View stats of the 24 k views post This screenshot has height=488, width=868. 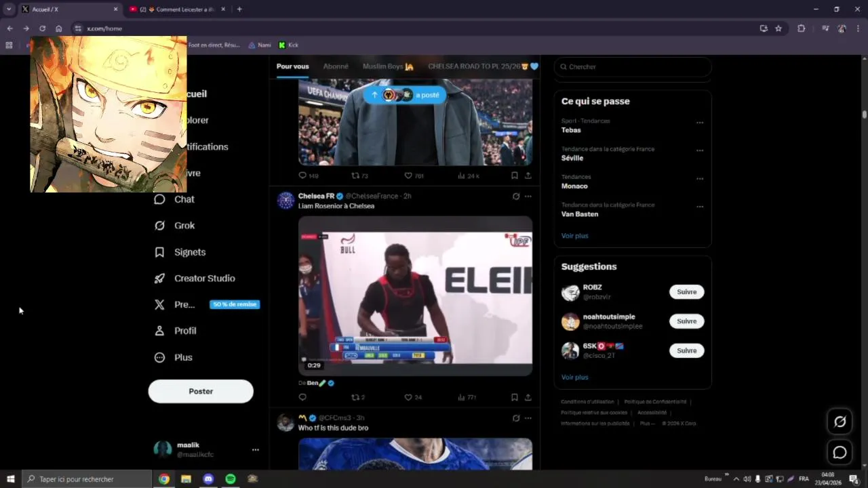pyautogui.click(x=468, y=176)
